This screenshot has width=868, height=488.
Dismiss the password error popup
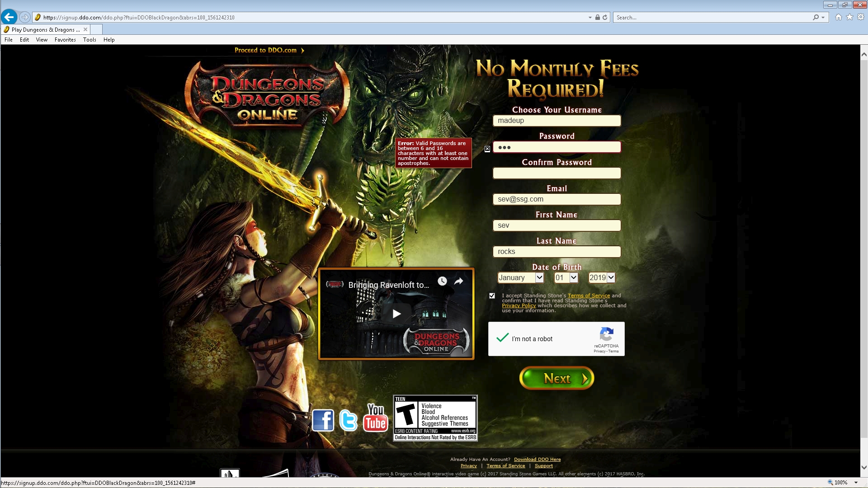[x=487, y=149]
